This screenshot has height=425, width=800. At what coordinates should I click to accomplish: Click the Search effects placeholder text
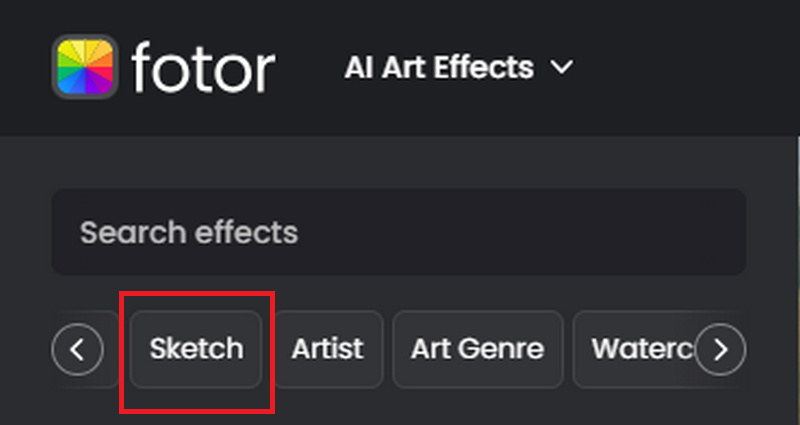click(189, 233)
